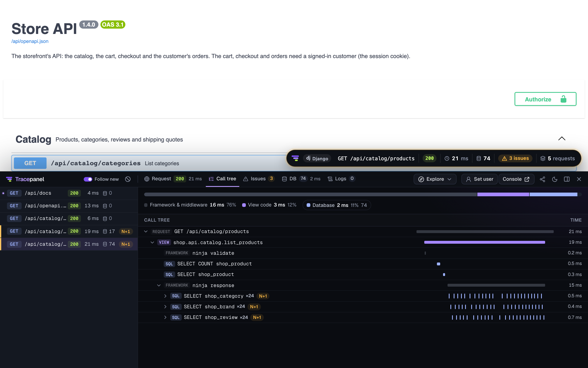Close the Tracepanel with the X icon
Image resolution: width=588 pixels, height=368 pixels.
point(579,179)
